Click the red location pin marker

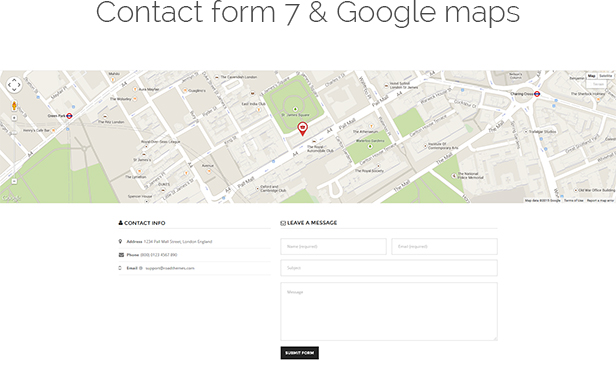[302, 128]
